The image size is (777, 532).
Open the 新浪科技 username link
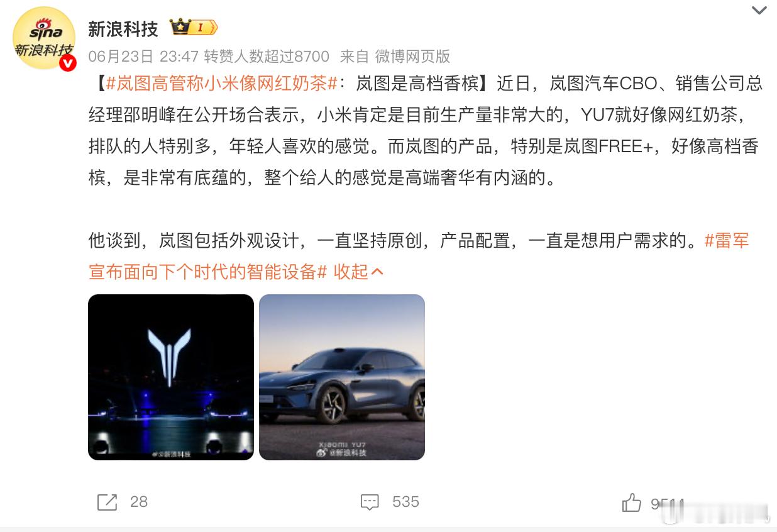click(x=123, y=28)
